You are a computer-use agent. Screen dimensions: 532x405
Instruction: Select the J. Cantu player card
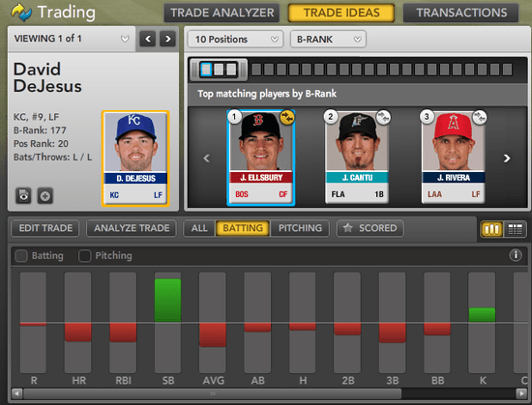point(357,158)
